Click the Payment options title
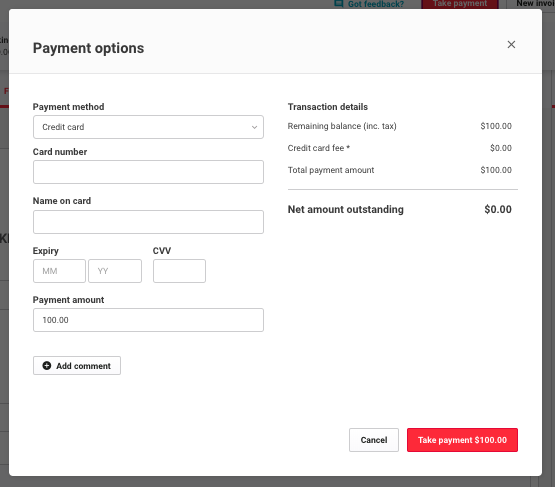Screen dimensions: 555x487 pos(88,48)
